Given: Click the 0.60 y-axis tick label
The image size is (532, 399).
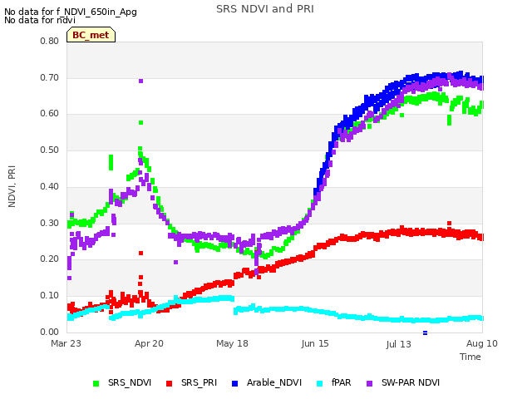Looking at the screenshot, I should point(50,113).
